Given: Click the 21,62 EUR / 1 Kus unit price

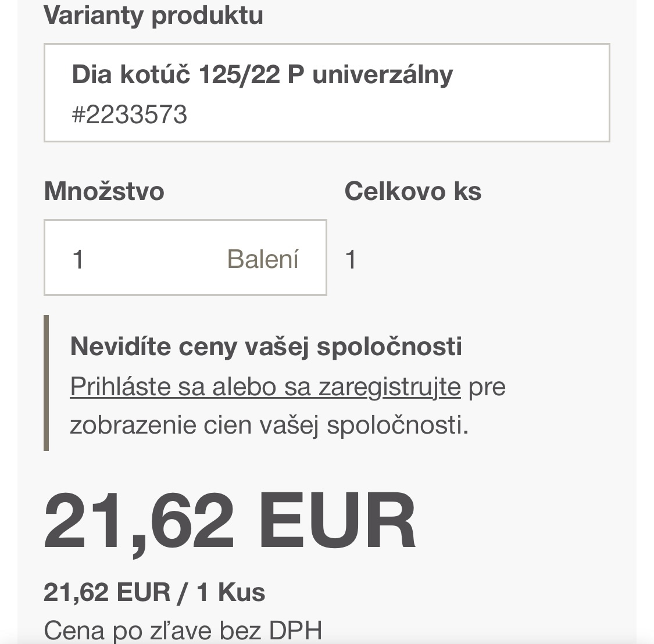Looking at the screenshot, I should (x=154, y=592).
